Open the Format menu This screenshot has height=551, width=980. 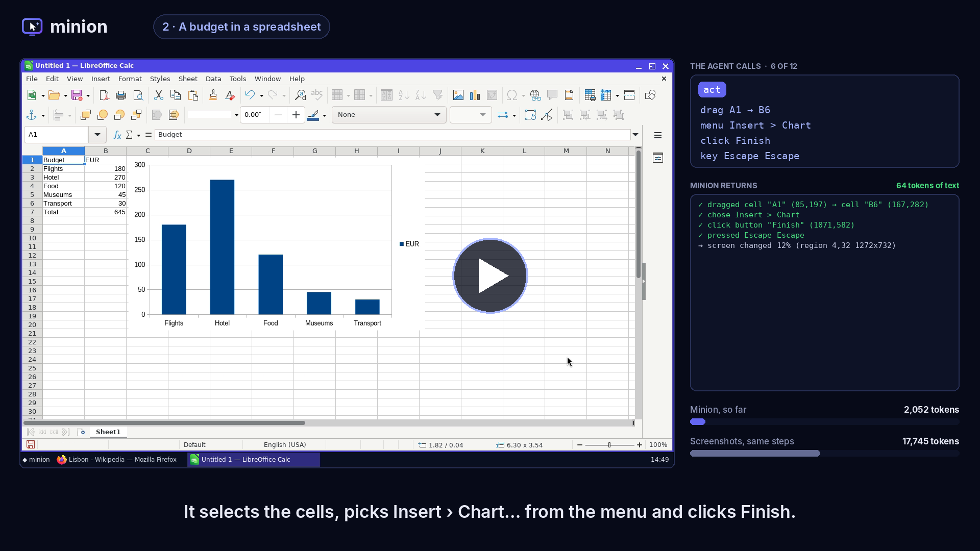[130, 79]
